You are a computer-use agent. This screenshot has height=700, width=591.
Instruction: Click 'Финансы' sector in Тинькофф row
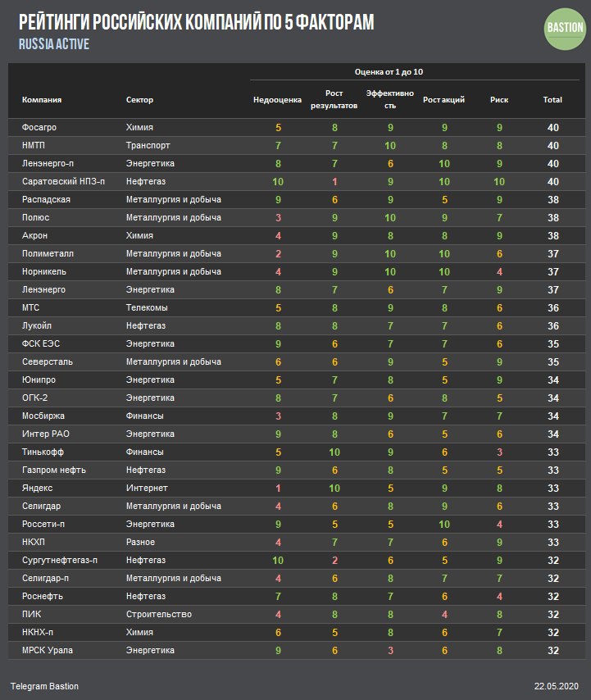point(144,452)
